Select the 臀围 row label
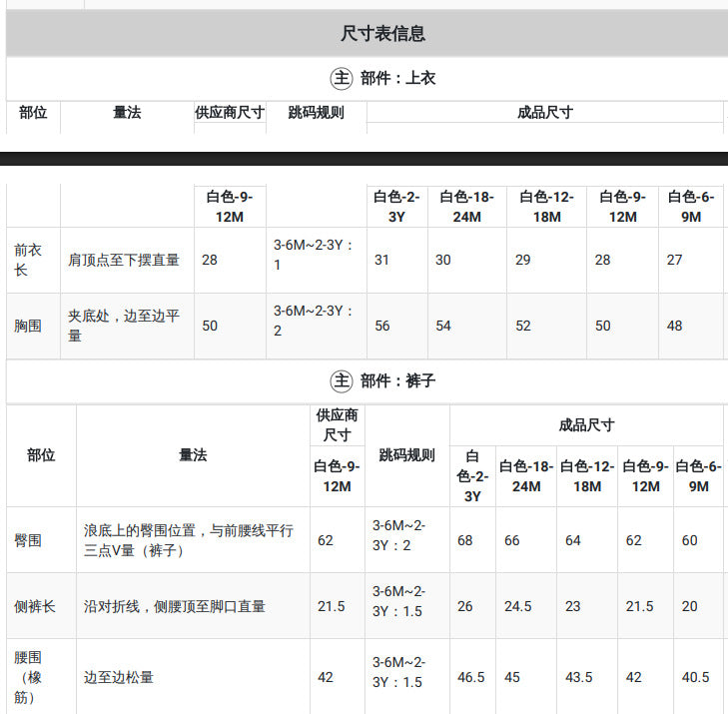This screenshot has height=714, width=728. [28, 540]
